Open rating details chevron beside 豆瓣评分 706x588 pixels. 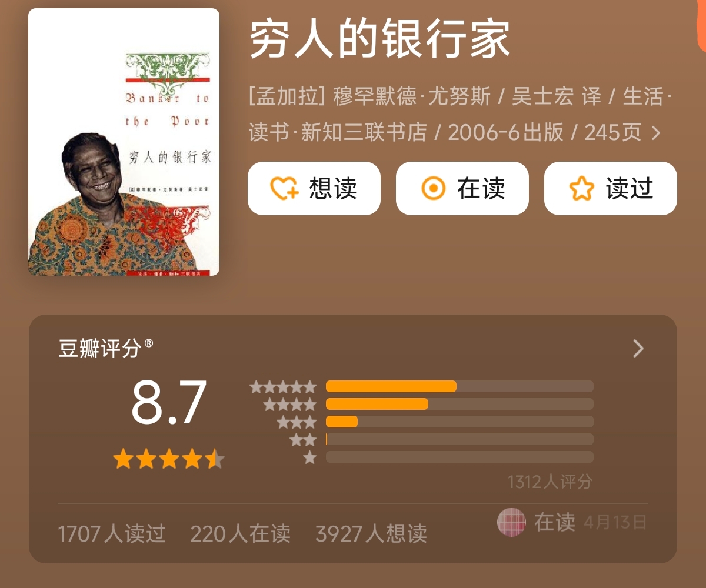coord(638,349)
